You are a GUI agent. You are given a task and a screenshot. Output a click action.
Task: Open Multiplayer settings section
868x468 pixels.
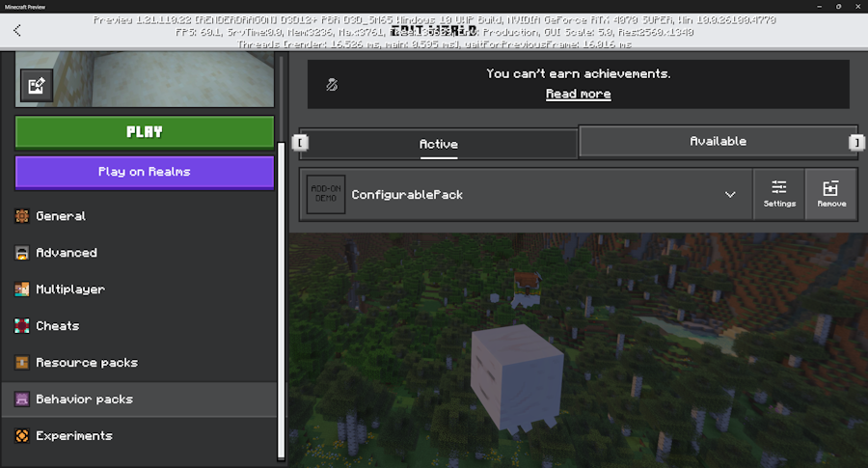click(x=140, y=289)
